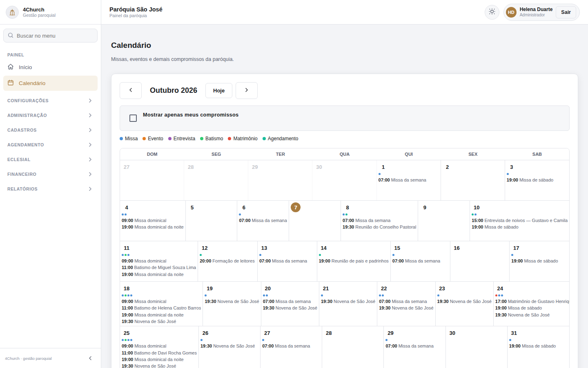Select the Calendário menu item

pyautogui.click(x=51, y=83)
